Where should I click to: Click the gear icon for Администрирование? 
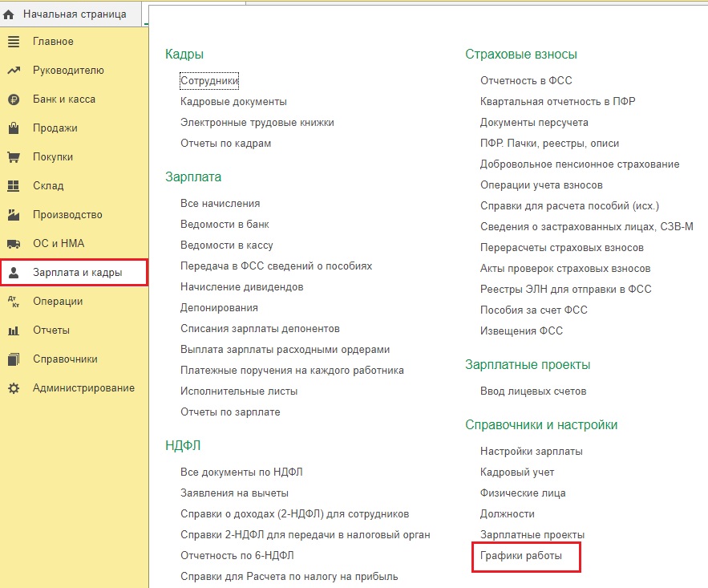click(x=14, y=388)
